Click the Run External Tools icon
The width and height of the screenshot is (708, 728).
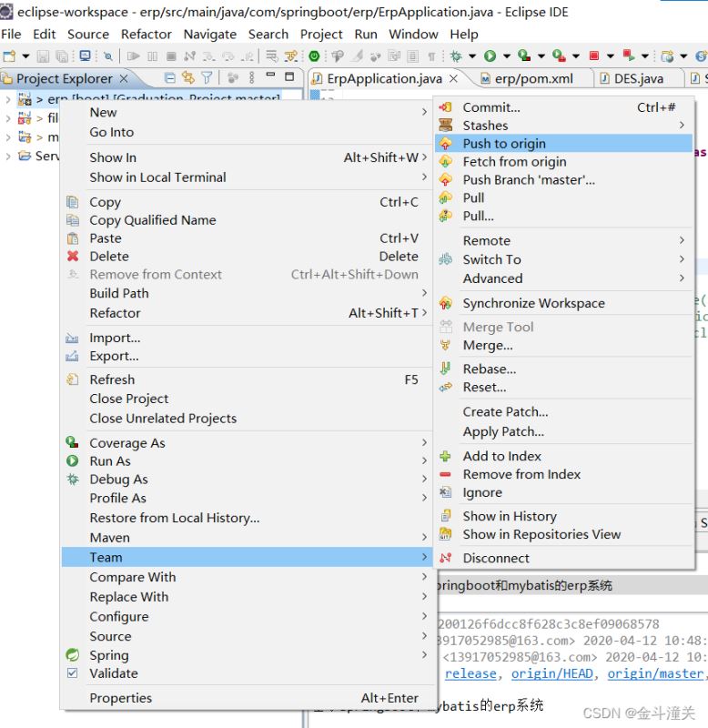pos(559,56)
